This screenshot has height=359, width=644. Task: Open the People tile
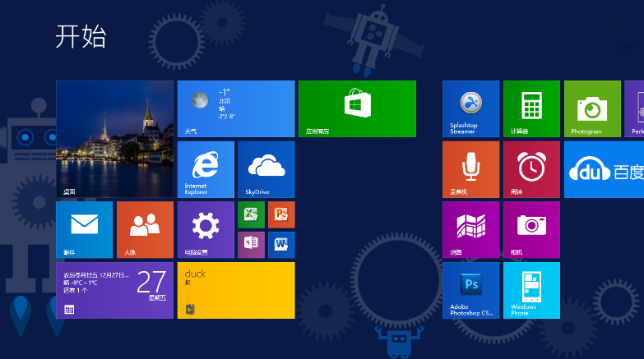145,230
